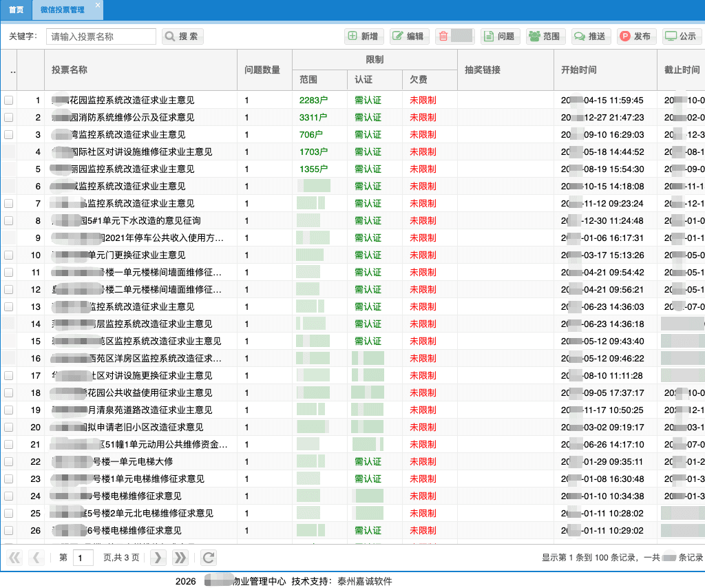Click the 截止时间 column header
Image resolution: width=705 pixels, height=588 pixels.
pos(681,70)
